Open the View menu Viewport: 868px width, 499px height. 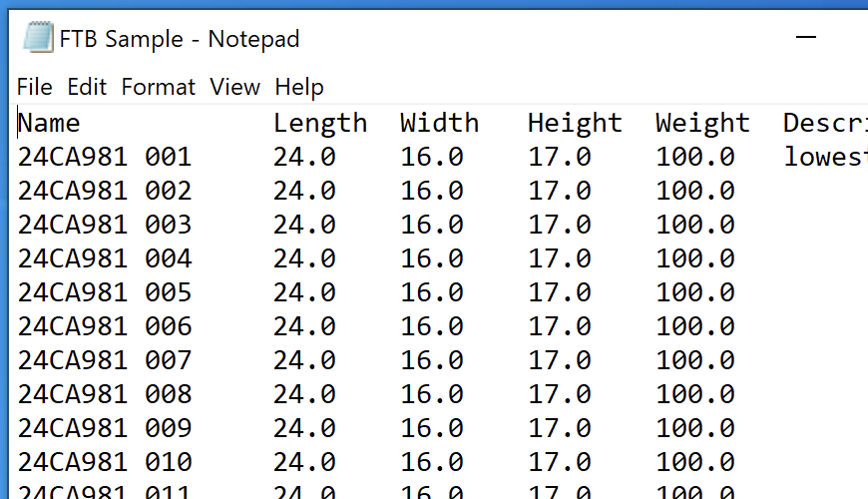pos(234,88)
